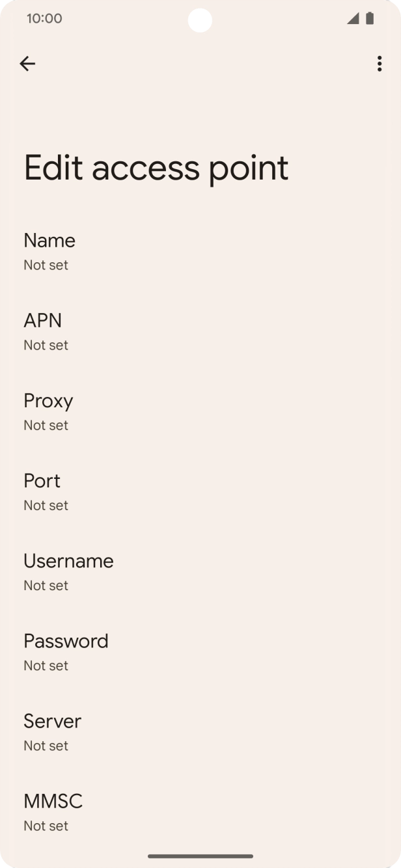The height and width of the screenshot is (868, 401).
Task: Tap the back arrow icon
Action: pos(27,63)
